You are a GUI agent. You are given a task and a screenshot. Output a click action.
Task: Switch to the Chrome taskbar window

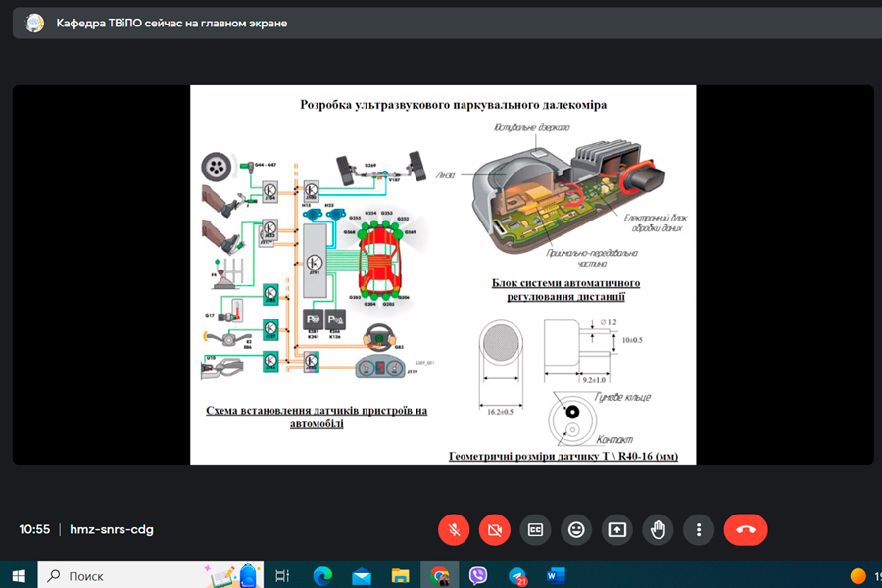(439, 575)
